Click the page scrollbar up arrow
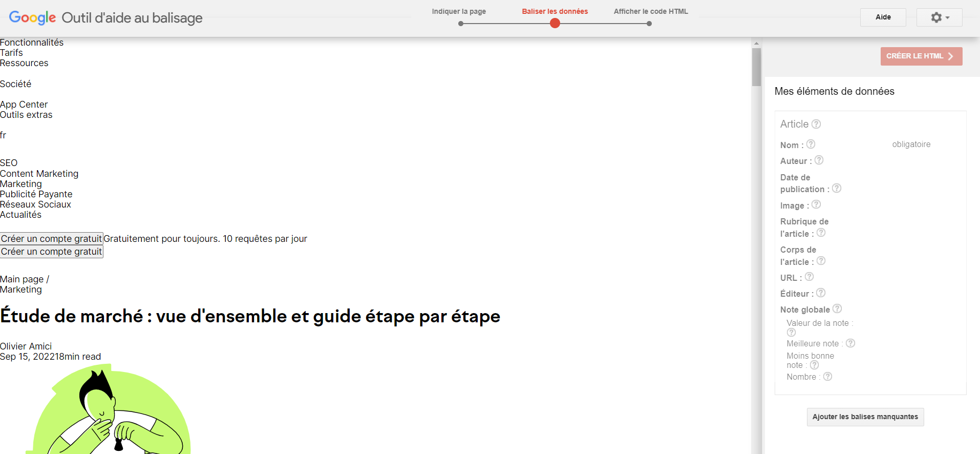 pos(756,43)
